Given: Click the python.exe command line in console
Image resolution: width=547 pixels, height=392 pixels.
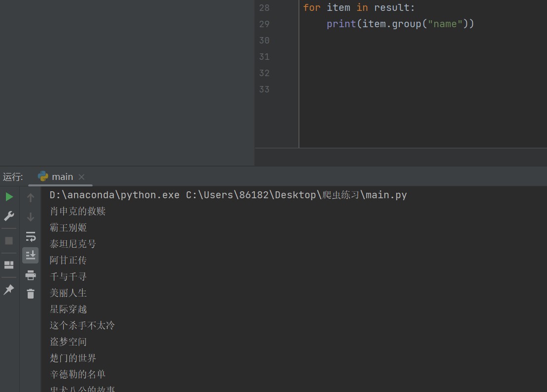Looking at the screenshot, I should pyautogui.click(x=228, y=195).
